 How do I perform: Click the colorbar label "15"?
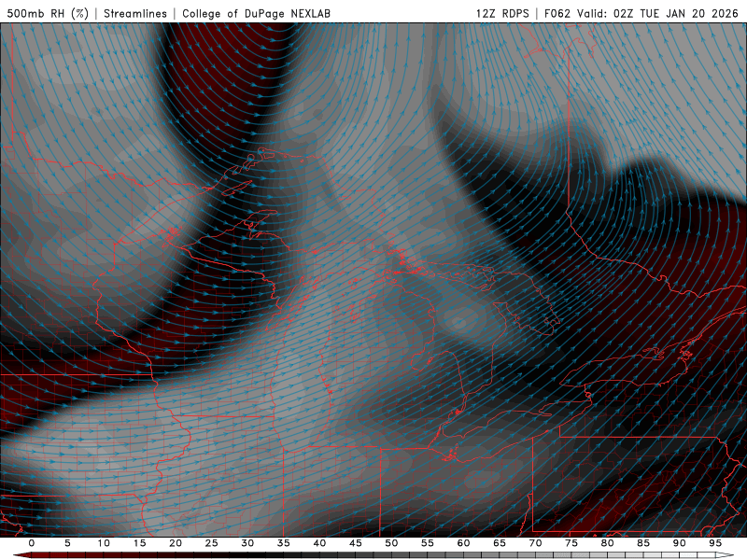pos(139,543)
